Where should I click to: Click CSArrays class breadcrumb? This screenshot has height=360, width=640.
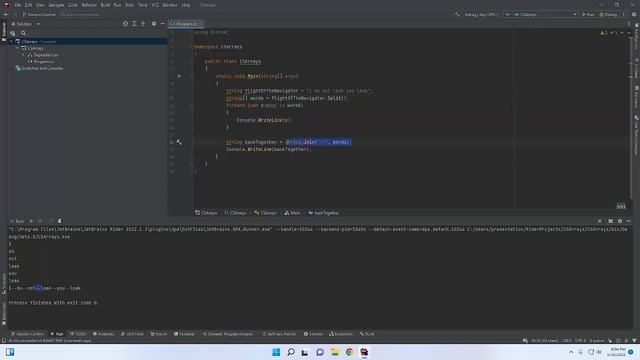click(x=265, y=213)
